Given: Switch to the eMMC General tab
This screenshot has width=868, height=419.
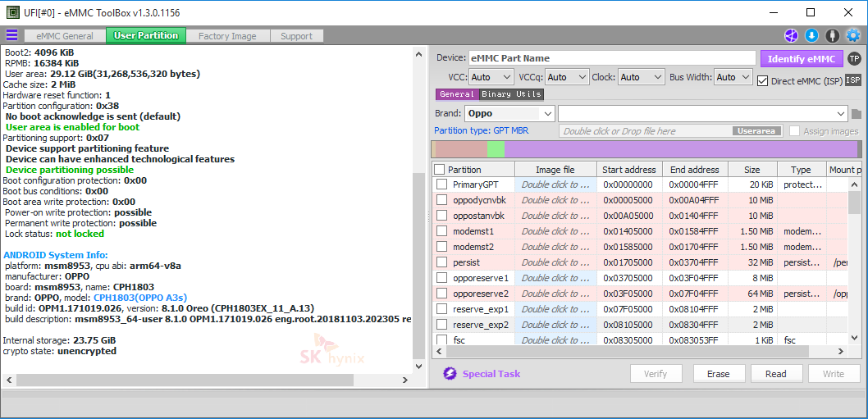Looking at the screenshot, I should pos(65,36).
